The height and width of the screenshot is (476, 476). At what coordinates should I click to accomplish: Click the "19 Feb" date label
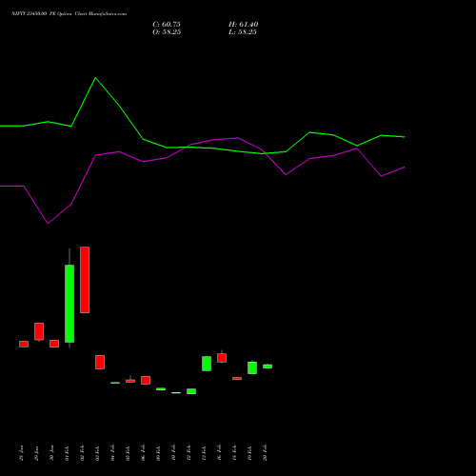point(250,453)
